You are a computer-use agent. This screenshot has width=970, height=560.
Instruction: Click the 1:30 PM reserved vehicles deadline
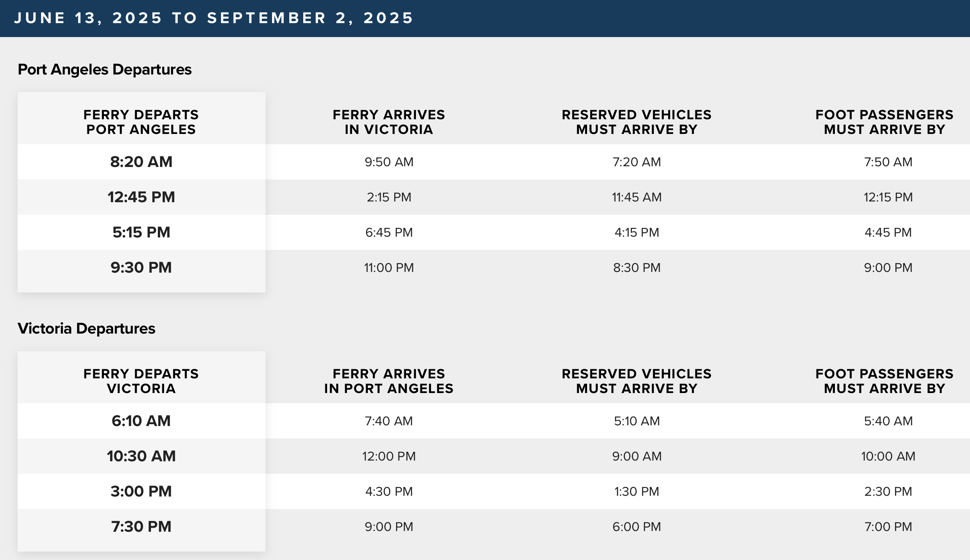(x=636, y=491)
